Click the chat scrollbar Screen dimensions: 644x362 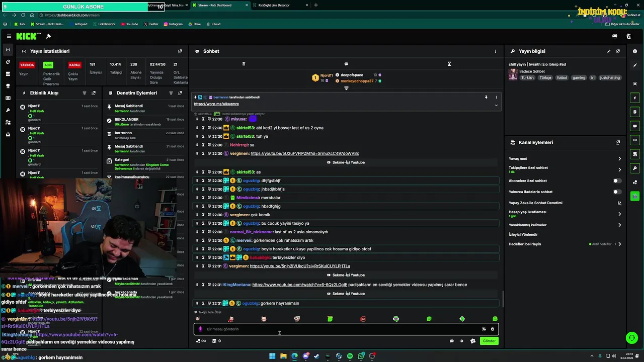click(x=503, y=299)
